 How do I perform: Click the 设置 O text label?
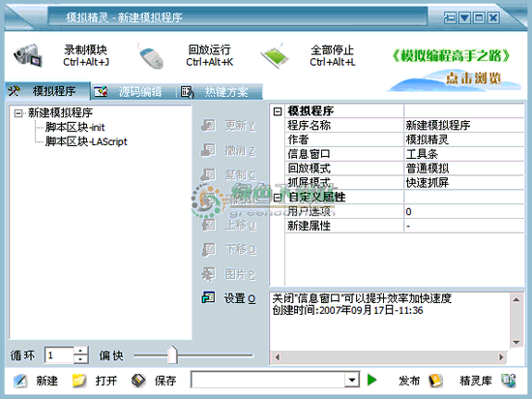click(x=240, y=298)
